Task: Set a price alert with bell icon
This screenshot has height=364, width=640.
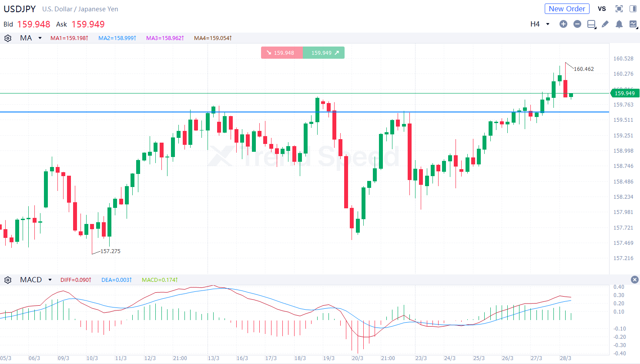Action: tap(619, 24)
